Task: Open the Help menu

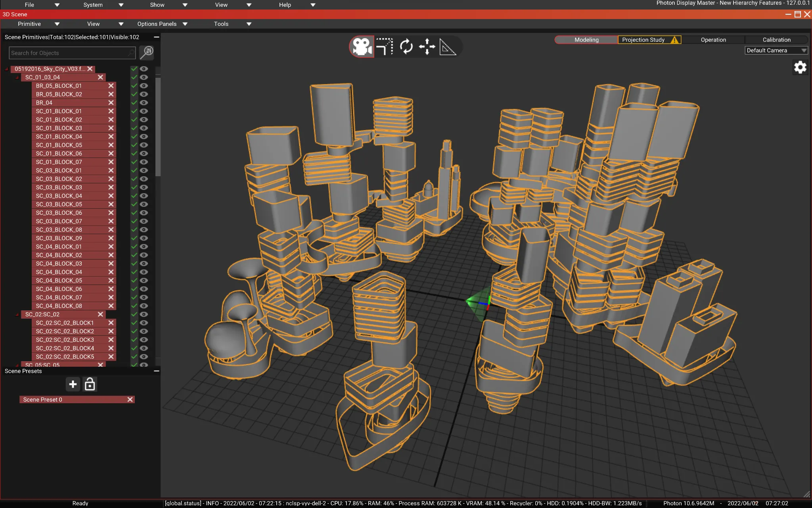Action: 285,5
